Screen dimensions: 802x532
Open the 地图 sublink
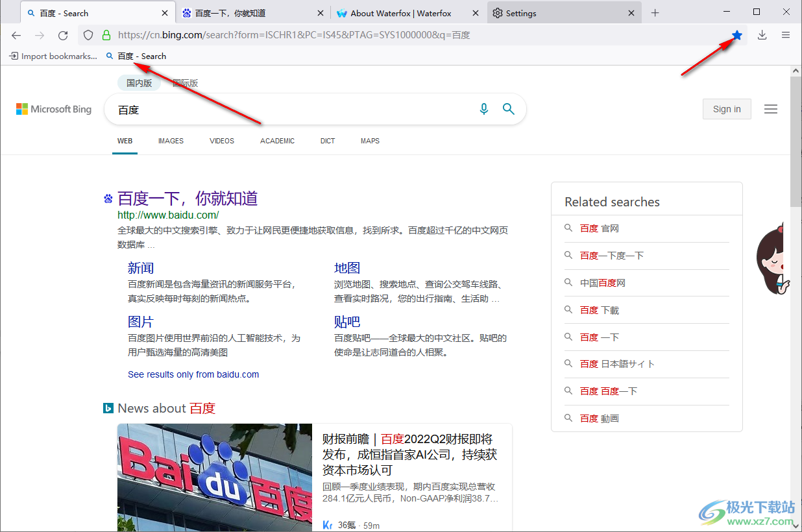[x=347, y=268]
